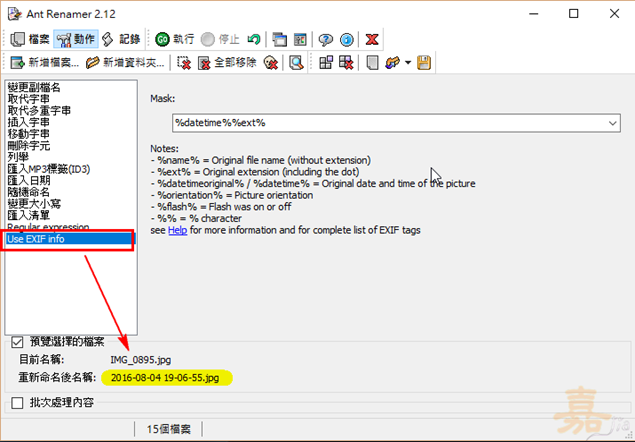The image size is (635, 442).
Task: Select 隨機命名 action
Action: [x=28, y=192]
